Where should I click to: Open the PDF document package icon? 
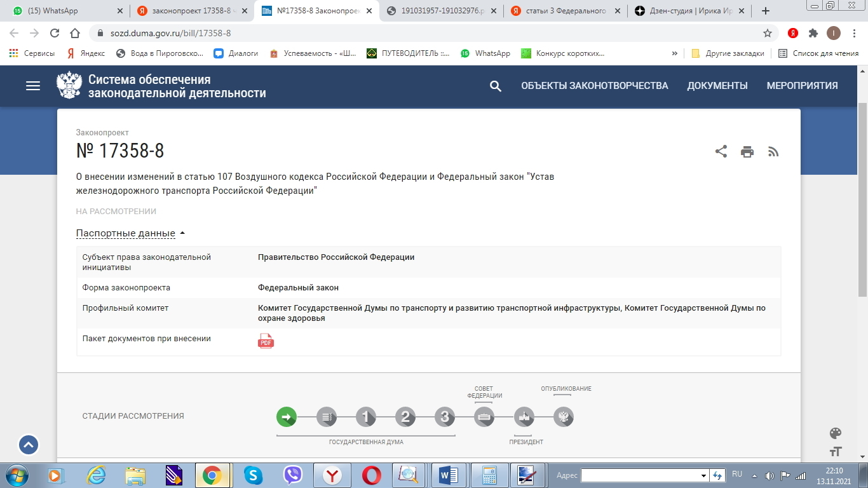266,341
